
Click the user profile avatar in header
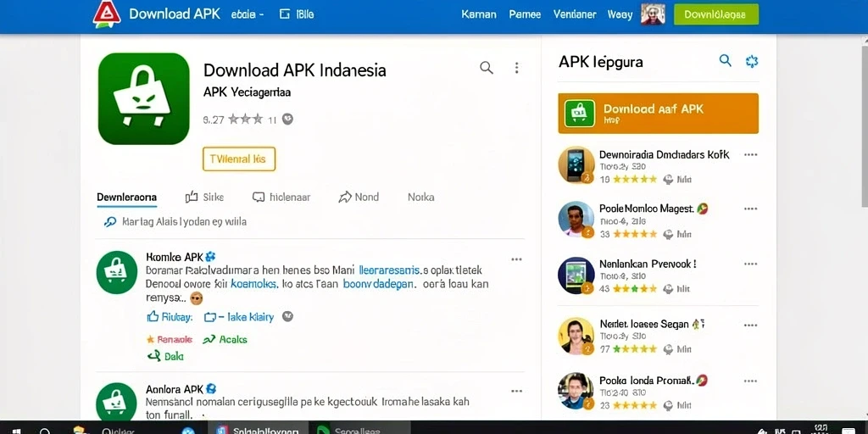[653, 14]
